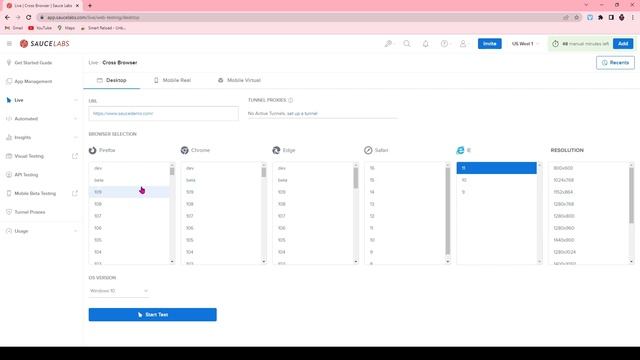Click the Safari compass logo

tap(368, 150)
